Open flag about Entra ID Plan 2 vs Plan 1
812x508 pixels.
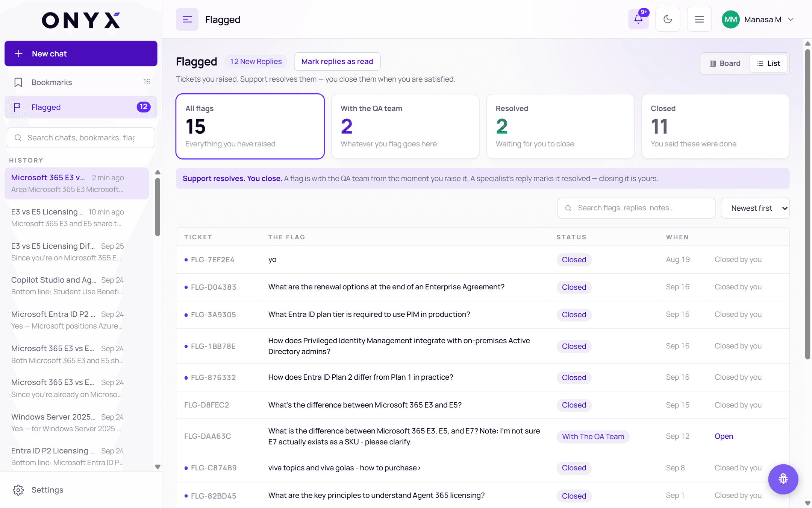coord(483,377)
